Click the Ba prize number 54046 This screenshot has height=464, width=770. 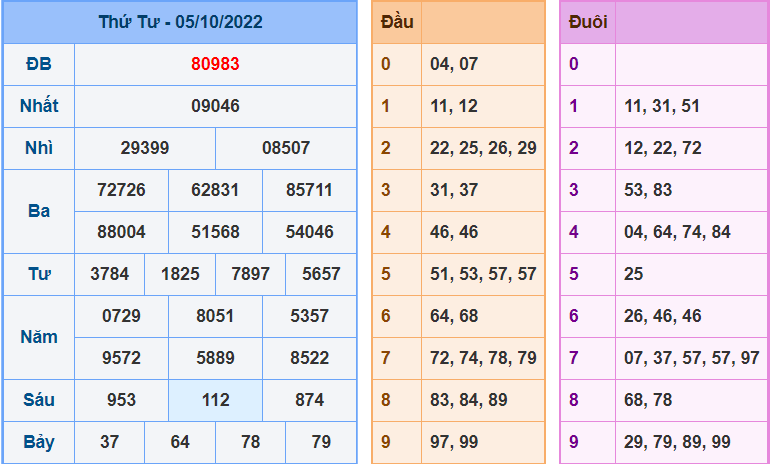click(x=309, y=232)
